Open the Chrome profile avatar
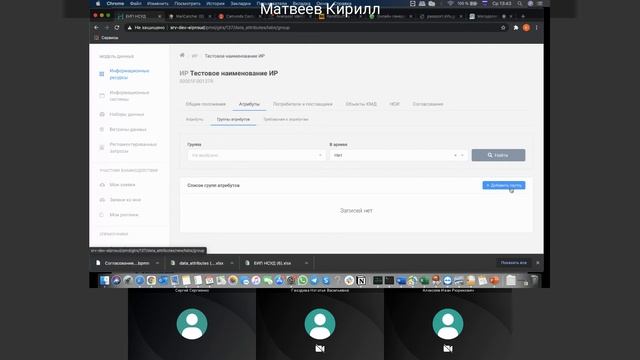The image size is (640, 360). (526, 28)
